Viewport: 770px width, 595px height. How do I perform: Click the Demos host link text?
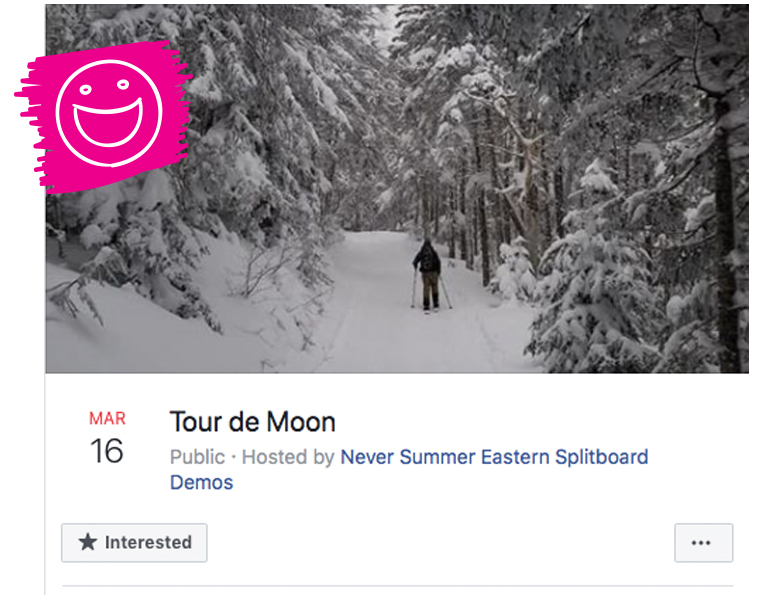[x=201, y=483]
